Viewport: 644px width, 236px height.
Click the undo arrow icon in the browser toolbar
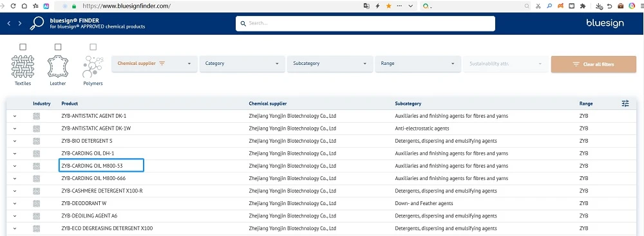pos(610,6)
